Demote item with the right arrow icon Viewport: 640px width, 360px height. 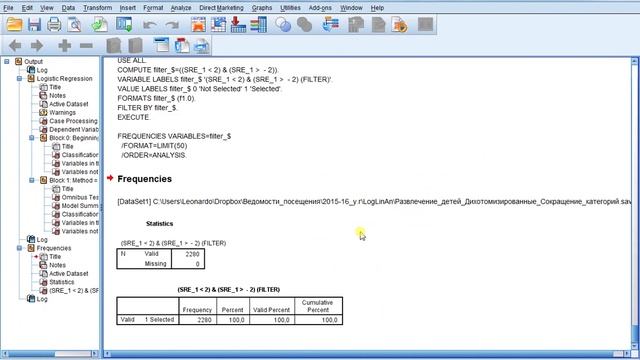37,46
